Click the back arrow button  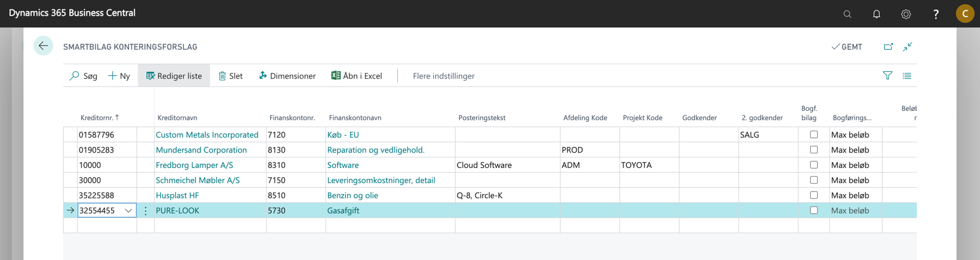coord(43,45)
